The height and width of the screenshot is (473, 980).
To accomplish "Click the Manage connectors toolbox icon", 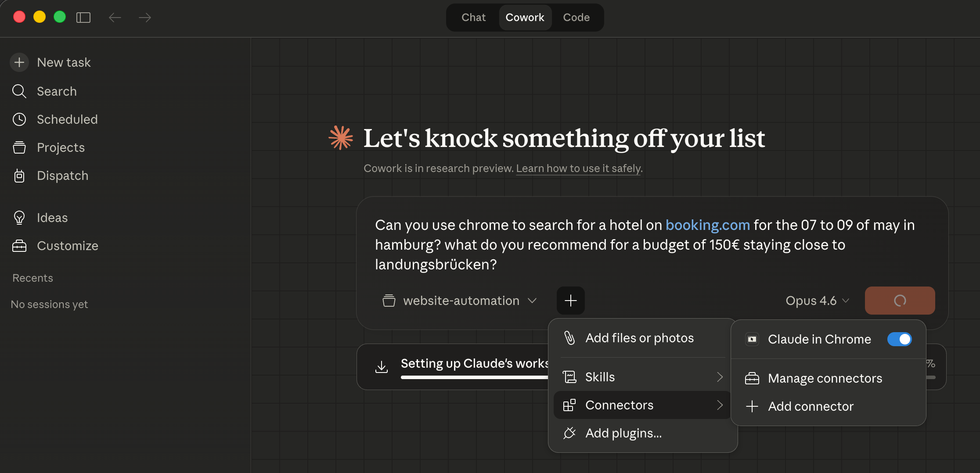I will 752,378.
